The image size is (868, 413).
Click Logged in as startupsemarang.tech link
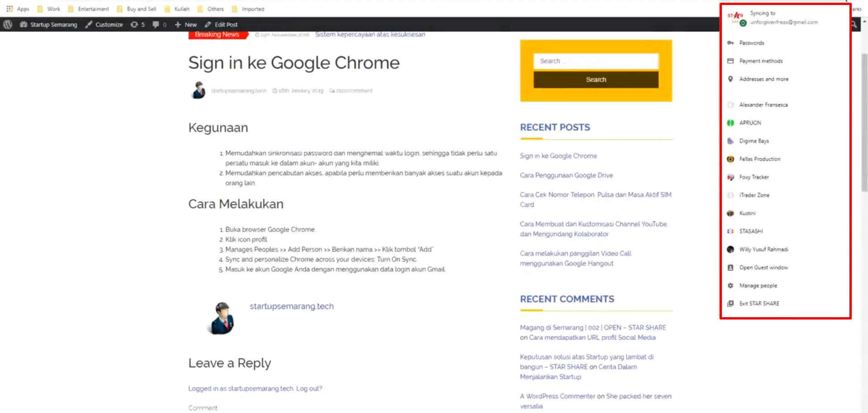tap(241, 389)
